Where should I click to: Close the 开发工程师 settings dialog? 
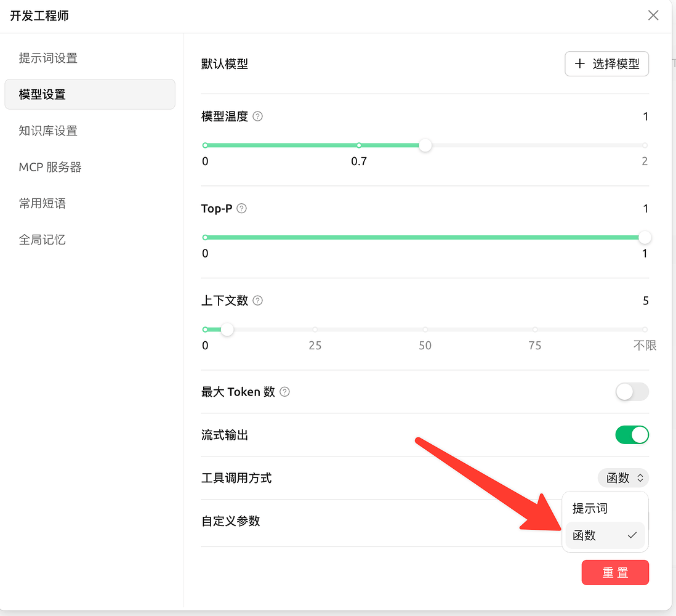point(653,15)
